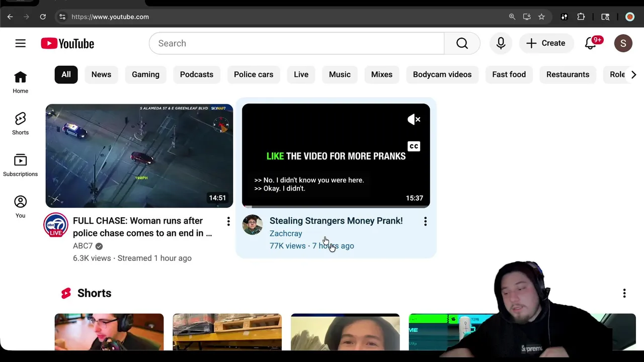Click the Search input field

[297, 43]
